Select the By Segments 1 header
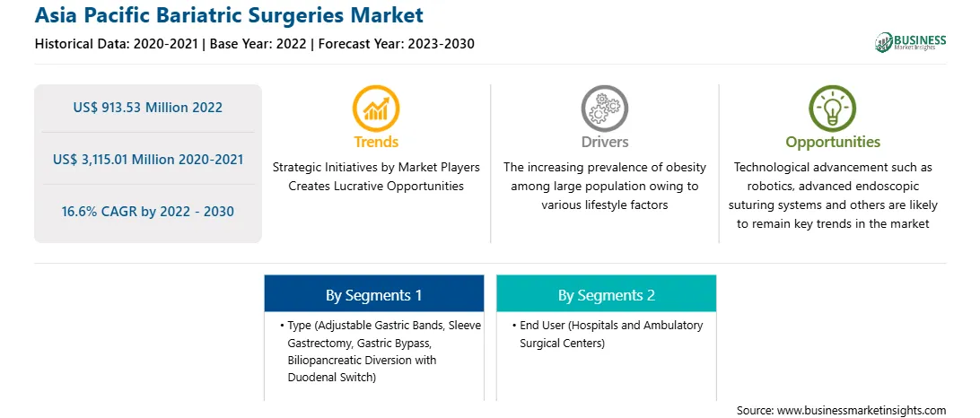Image resolution: width=980 pixels, height=418 pixels. 373,293
